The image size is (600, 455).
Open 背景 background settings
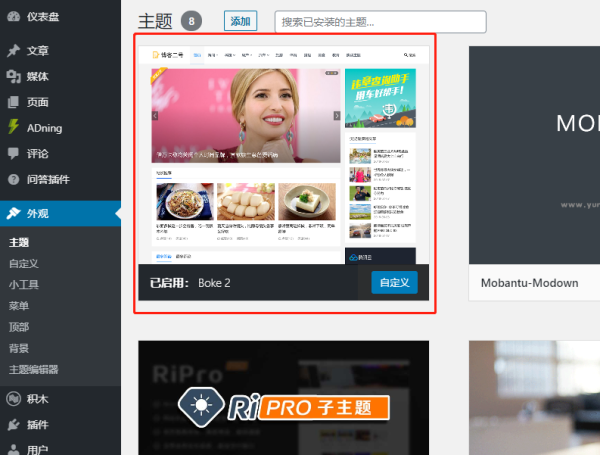[19, 348]
